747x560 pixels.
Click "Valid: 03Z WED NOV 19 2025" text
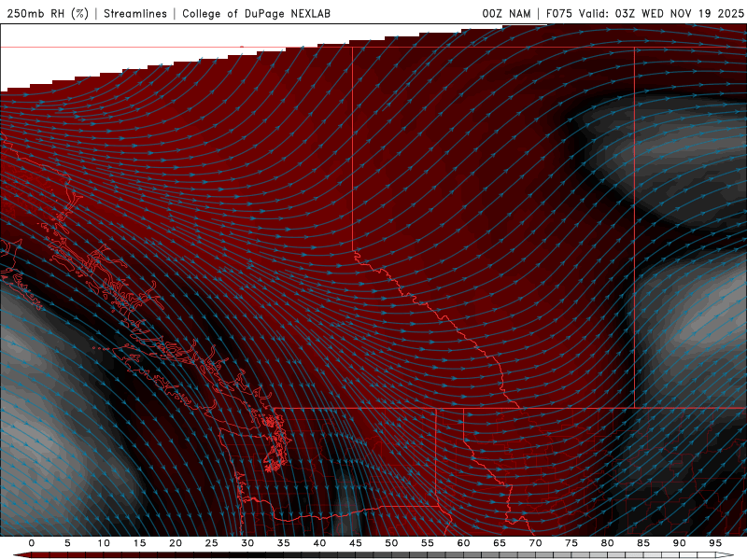pyautogui.click(x=661, y=13)
